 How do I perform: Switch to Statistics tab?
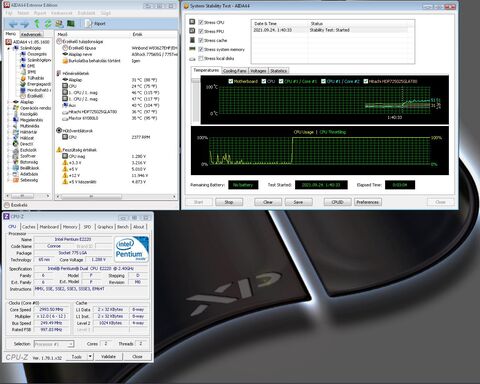(279, 71)
